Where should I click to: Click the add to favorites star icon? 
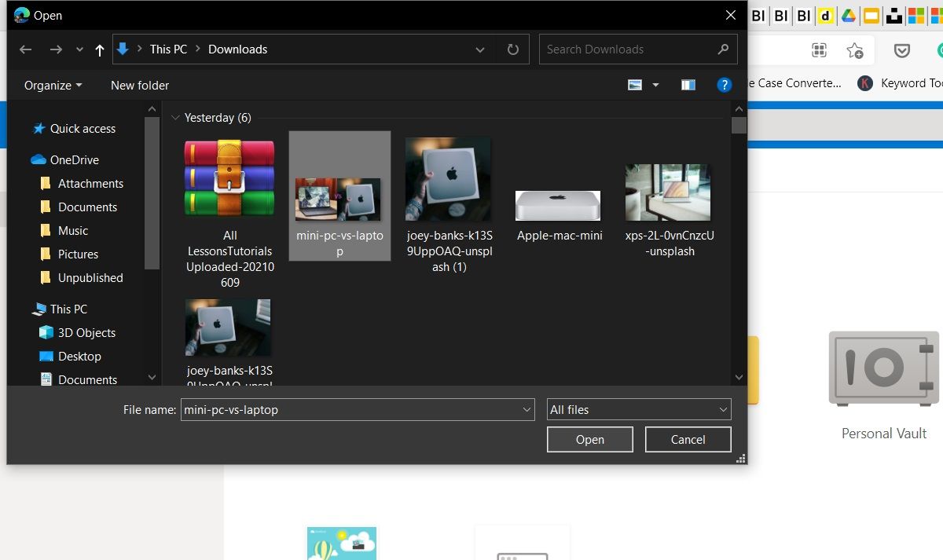[855, 50]
